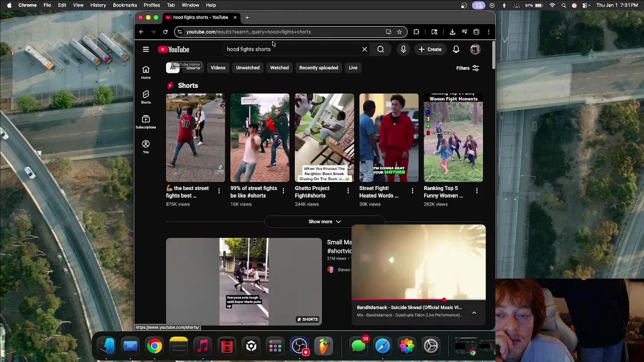Open options for 'the best street fights best' short
Viewport: 644px width, 362px height.
click(219, 191)
